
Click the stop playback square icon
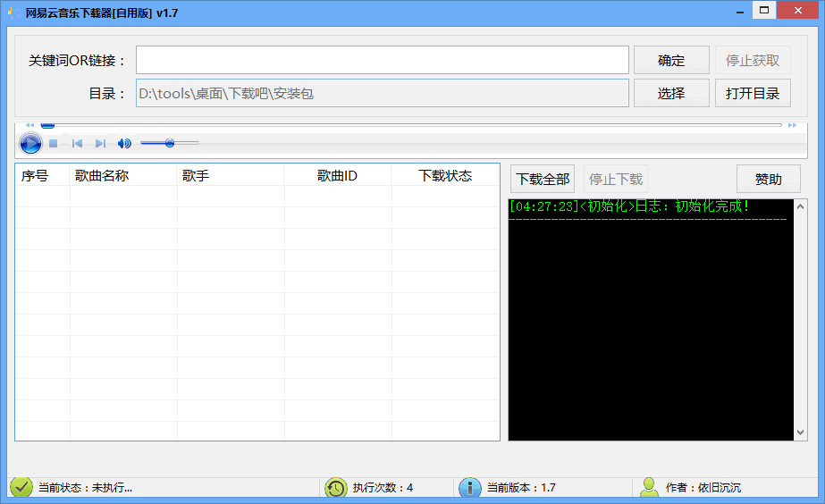(53, 143)
